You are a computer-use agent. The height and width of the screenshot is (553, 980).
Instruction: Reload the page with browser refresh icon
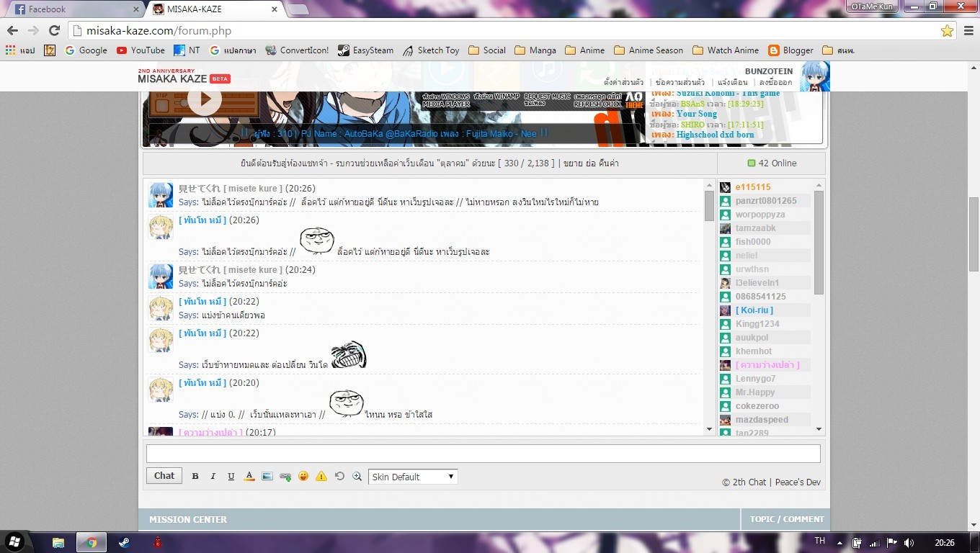pos(54,30)
